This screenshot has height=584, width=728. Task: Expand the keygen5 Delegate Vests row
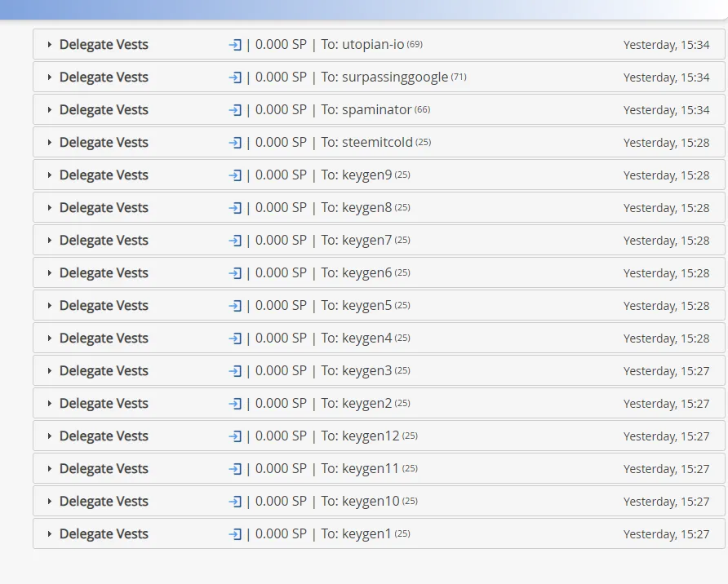pyautogui.click(x=49, y=306)
